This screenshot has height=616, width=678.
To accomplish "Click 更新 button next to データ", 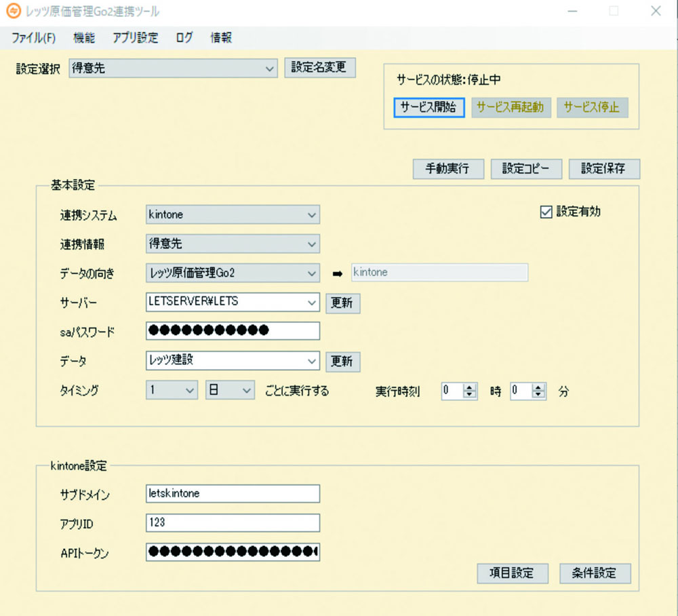I will (342, 361).
